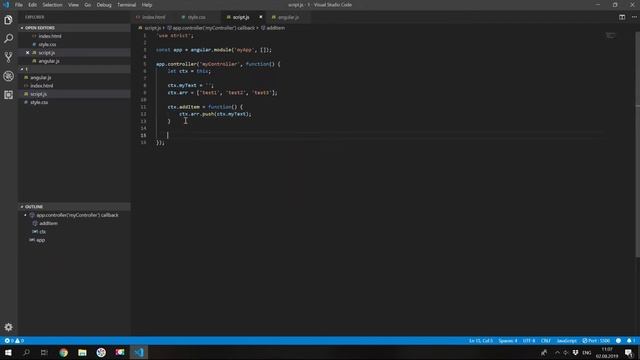640x360 pixels.
Task: Switch to the angular.js editor tab
Action: tap(288, 17)
